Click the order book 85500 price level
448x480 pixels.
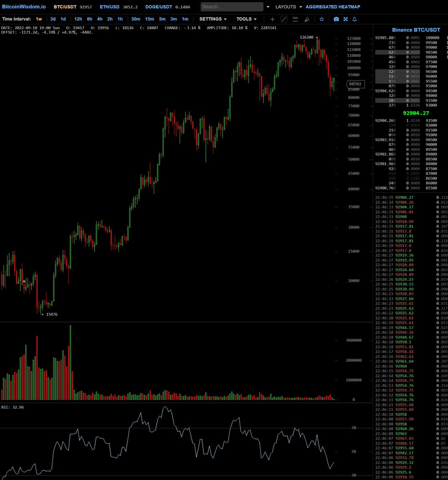pyautogui.click(x=431, y=188)
